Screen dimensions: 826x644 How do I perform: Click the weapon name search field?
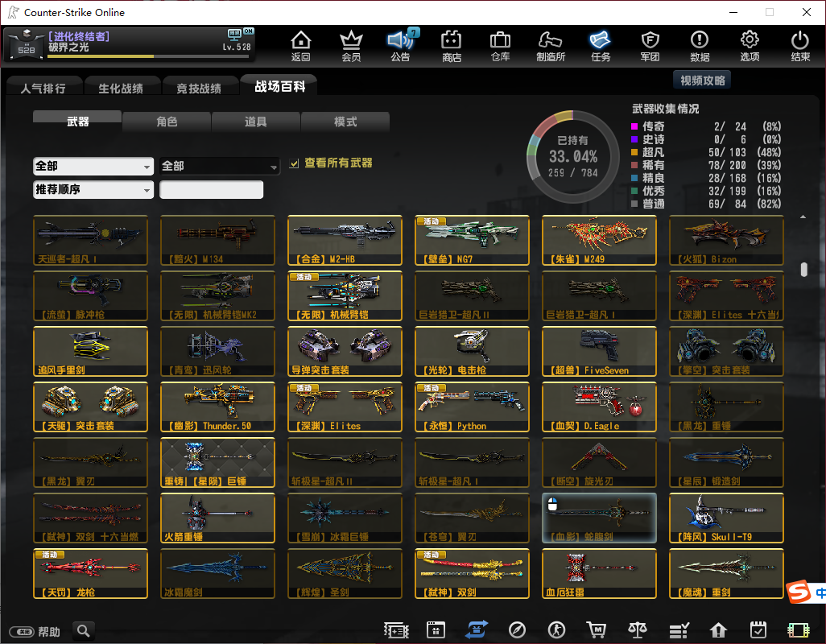212,190
